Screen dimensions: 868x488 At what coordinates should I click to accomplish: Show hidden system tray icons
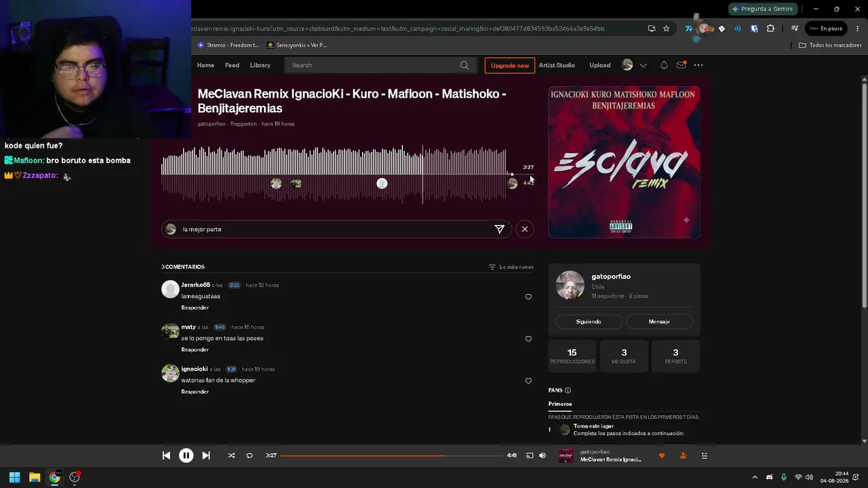[755, 477]
